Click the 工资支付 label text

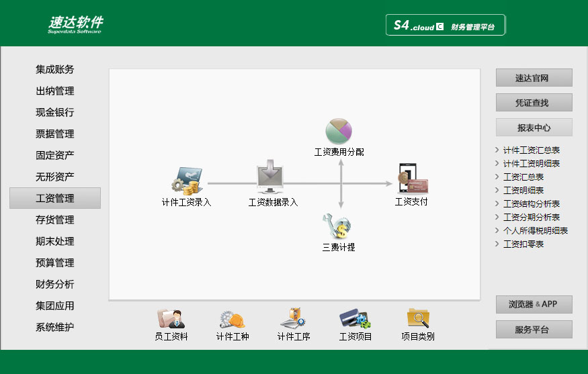[411, 202]
